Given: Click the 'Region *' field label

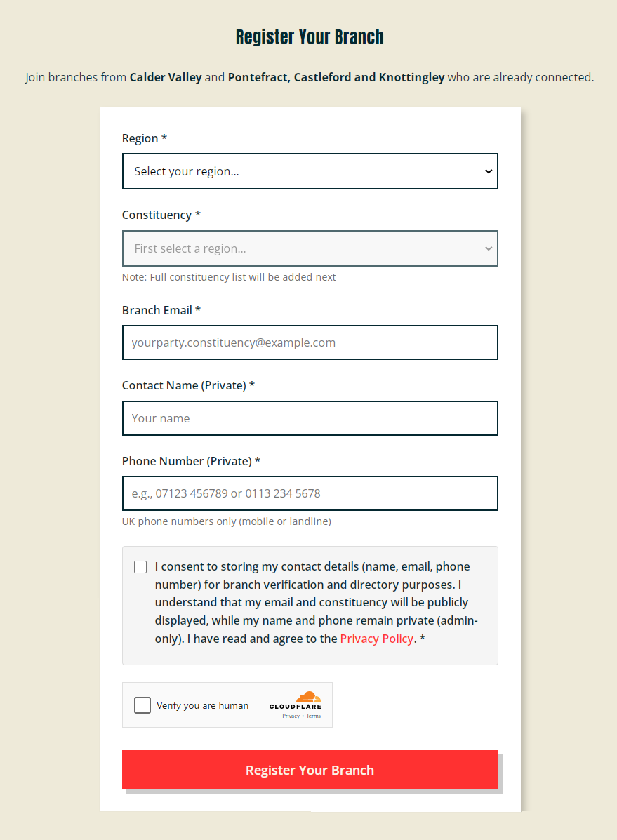Looking at the screenshot, I should (144, 138).
